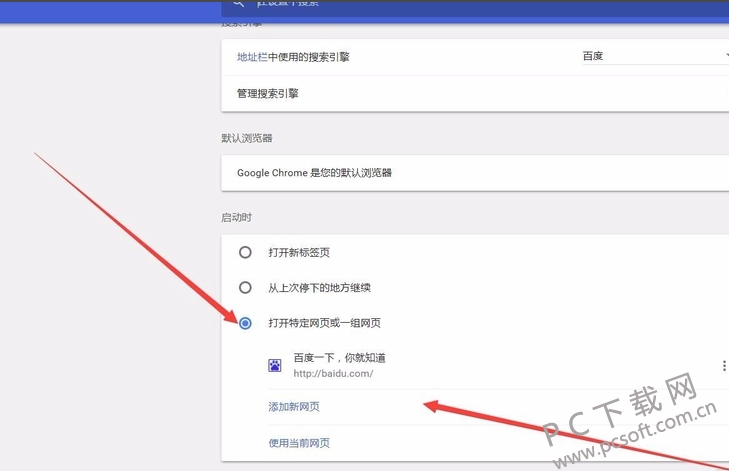729x471 pixels.
Task: Click the 百度一下，你就知道 page title
Action: [339, 358]
